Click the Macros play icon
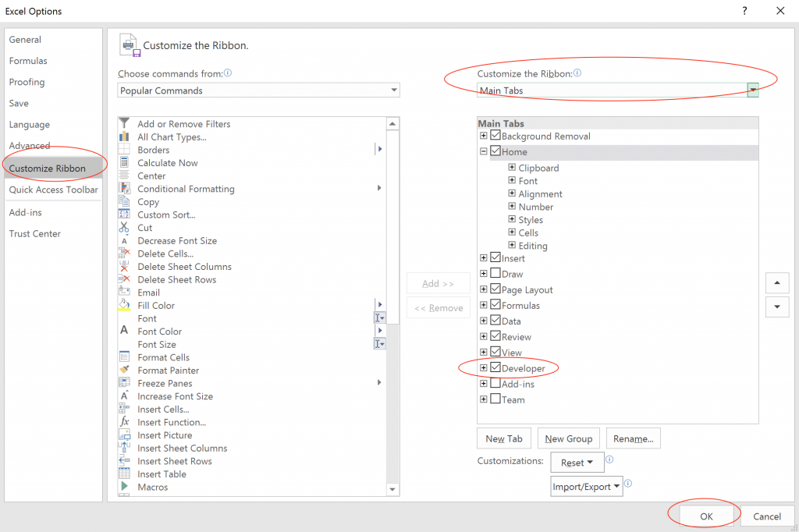Viewport: 799px width, 532px height. [x=124, y=487]
